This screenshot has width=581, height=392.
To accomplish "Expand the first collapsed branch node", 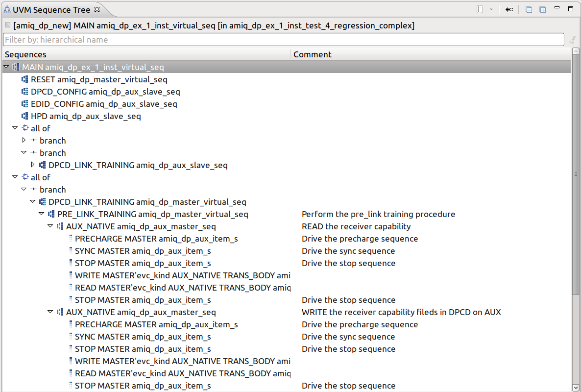I will (x=24, y=140).
